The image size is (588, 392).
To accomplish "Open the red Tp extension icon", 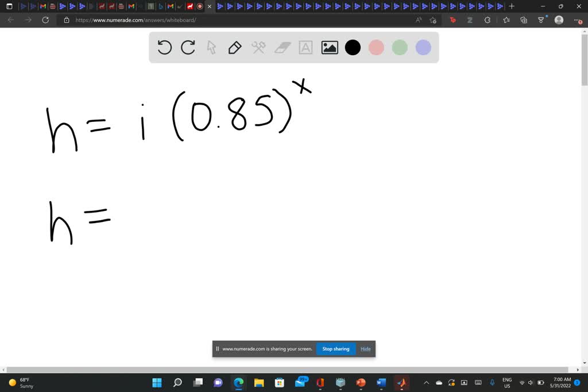I will pos(453,20).
